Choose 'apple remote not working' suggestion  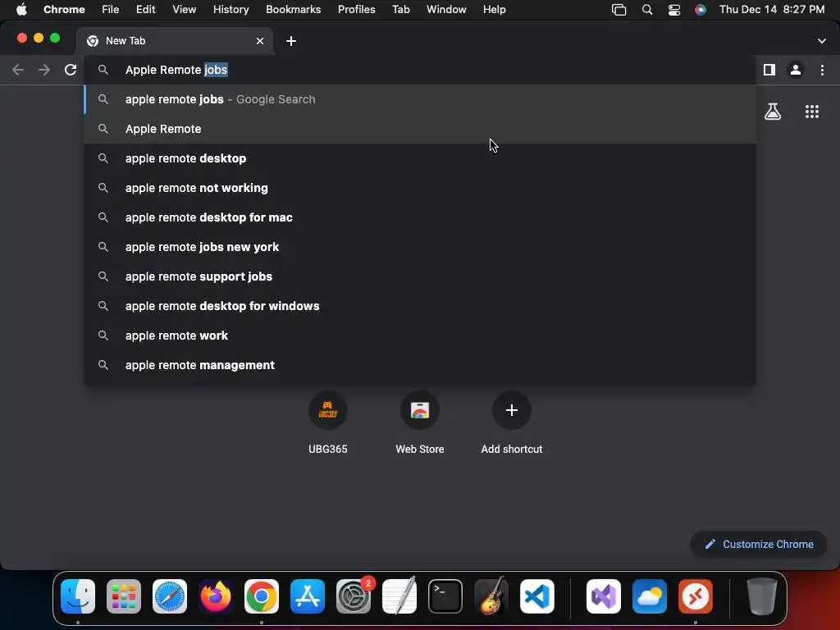pyautogui.click(x=420, y=188)
